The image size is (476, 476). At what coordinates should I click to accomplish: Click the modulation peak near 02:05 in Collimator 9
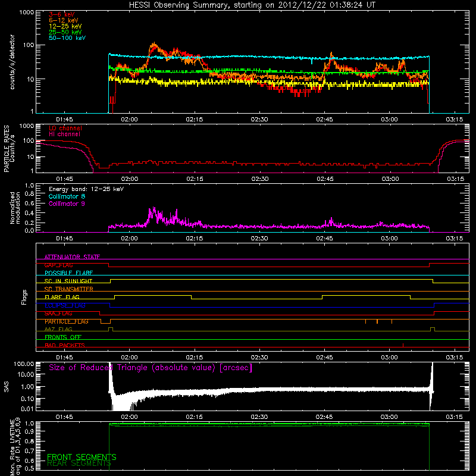coord(154,209)
